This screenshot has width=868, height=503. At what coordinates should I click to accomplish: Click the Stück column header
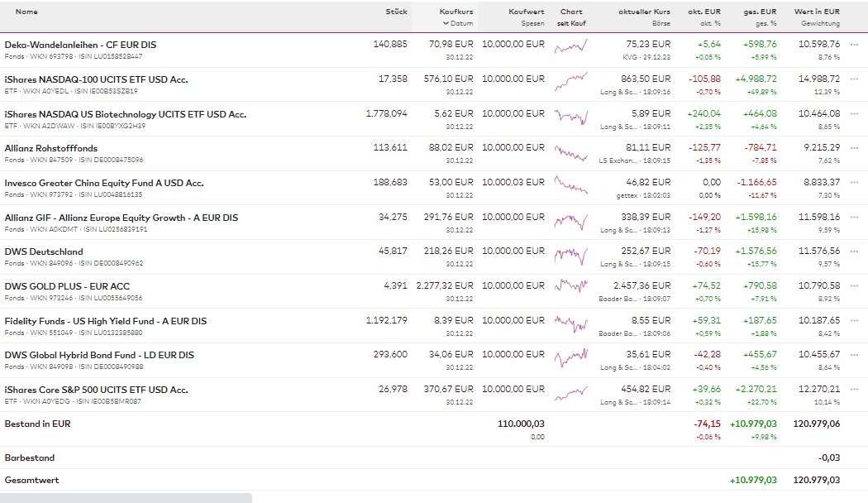click(396, 12)
